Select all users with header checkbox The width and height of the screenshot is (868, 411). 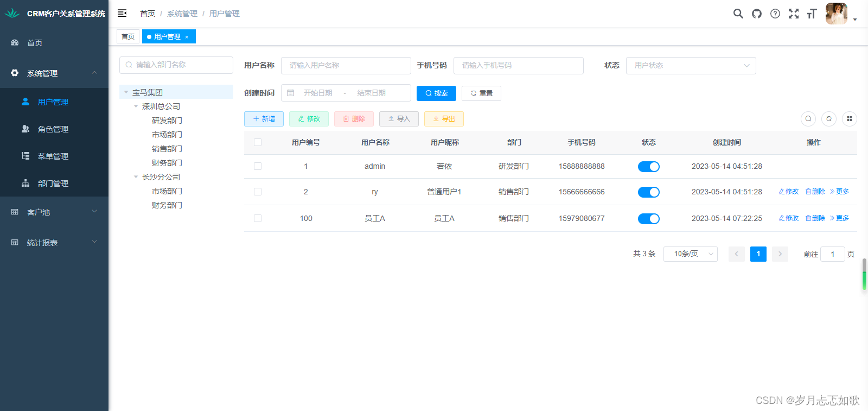[x=258, y=142]
